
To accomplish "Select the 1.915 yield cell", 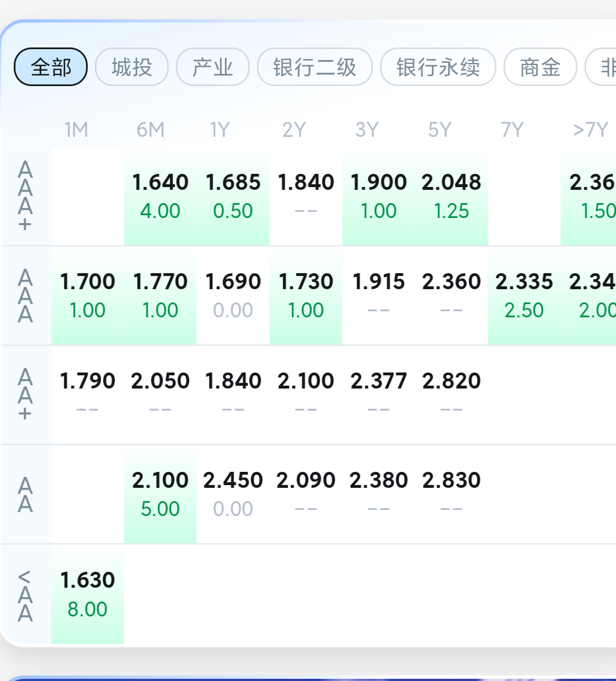I will click(x=379, y=296).
